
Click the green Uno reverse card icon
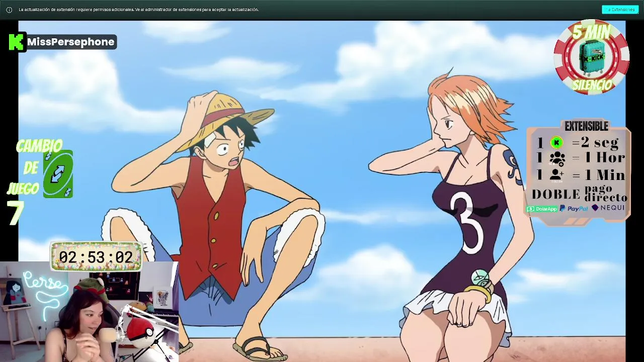click(58, 174)
